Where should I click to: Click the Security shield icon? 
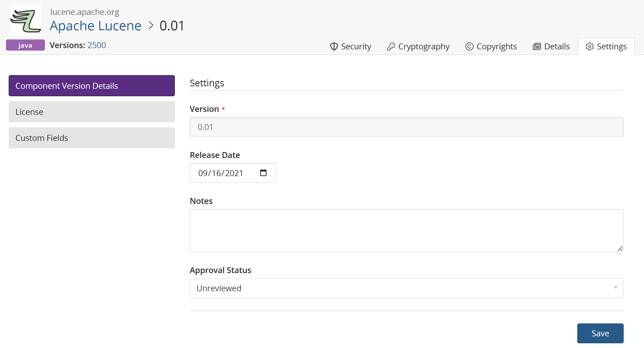[334, 46]
